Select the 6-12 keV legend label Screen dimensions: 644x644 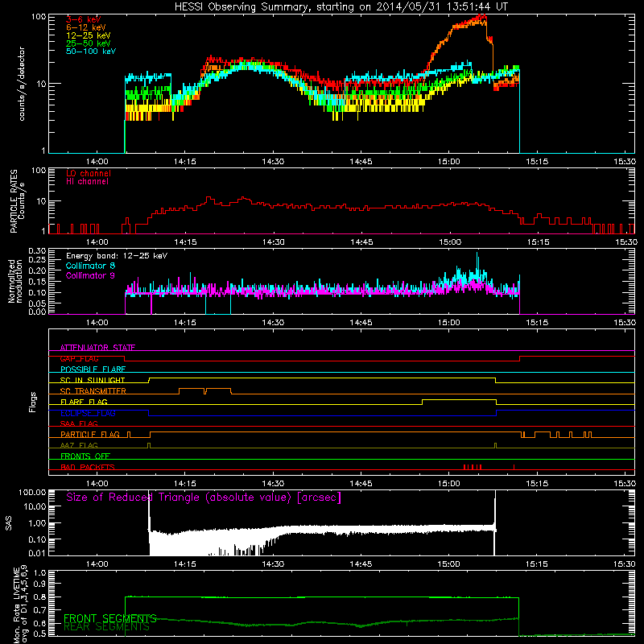coord(86,27)
